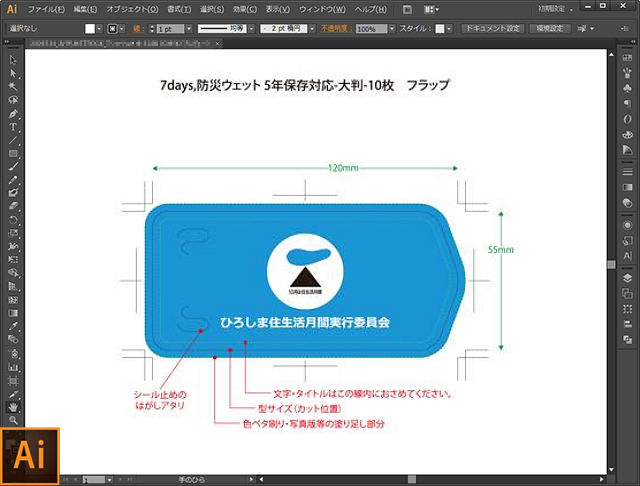Activate the Zoom tool
This screenshot has width=640, height=486.
tap(13, 420)
